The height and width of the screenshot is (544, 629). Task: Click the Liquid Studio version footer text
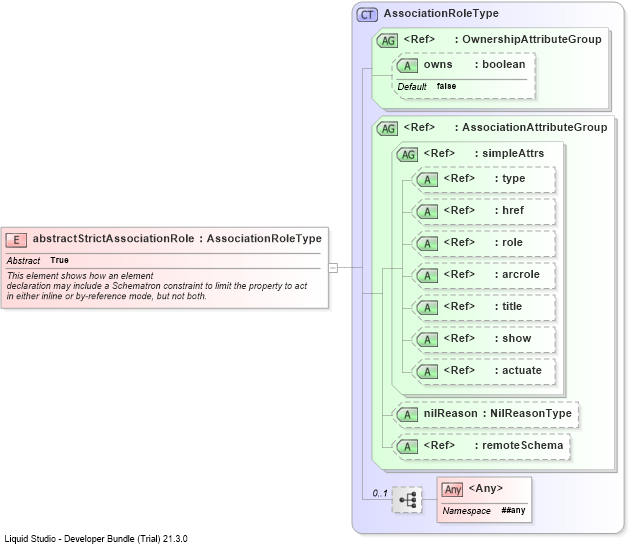(96, 539)
